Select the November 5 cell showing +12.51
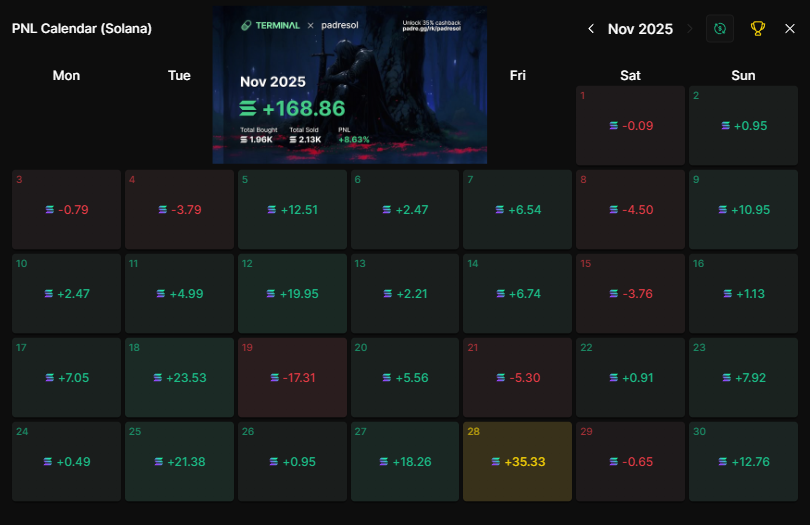 [x=292, y=209]
